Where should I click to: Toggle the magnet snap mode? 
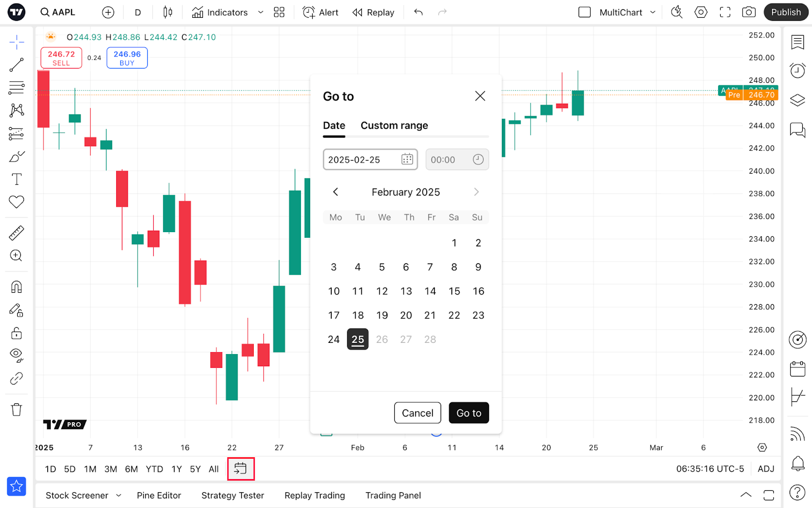pyautogui.click(x=16, y=287)
